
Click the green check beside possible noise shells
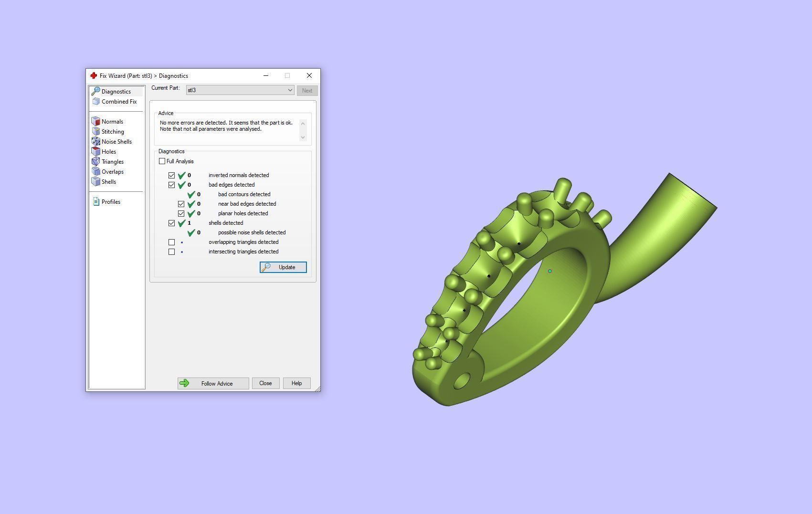pos(191,232)
